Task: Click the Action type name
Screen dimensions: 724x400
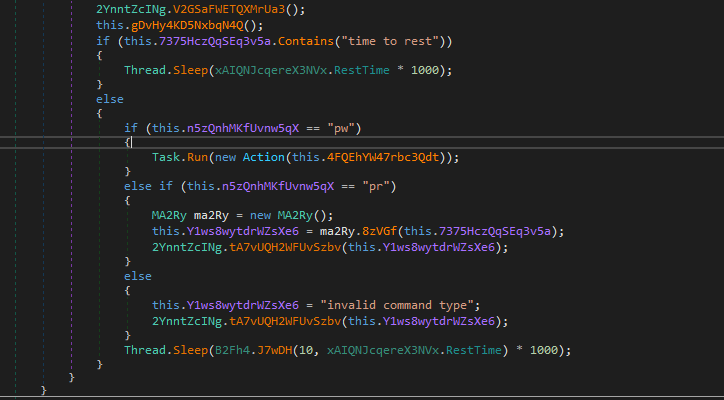Action: tap(264, 157)
